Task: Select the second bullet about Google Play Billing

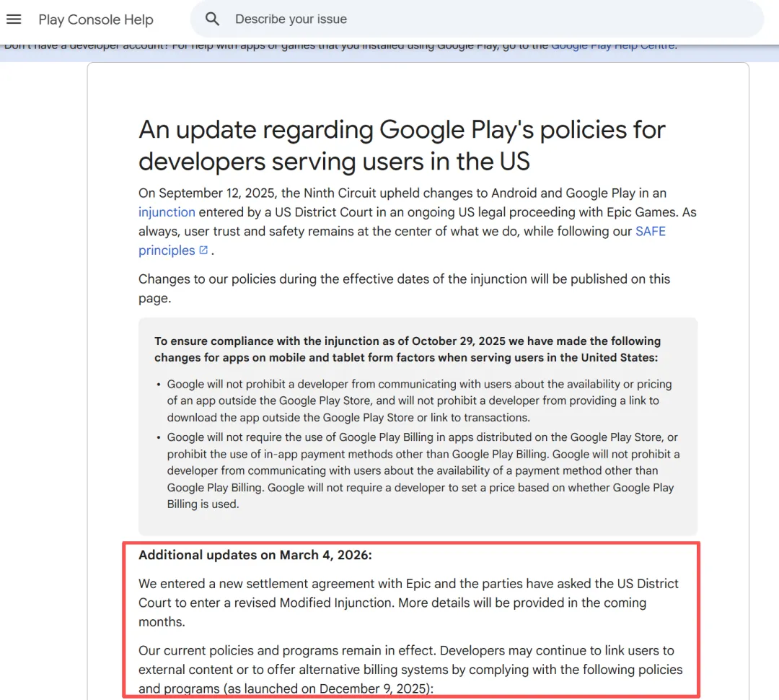Action: 423,471
